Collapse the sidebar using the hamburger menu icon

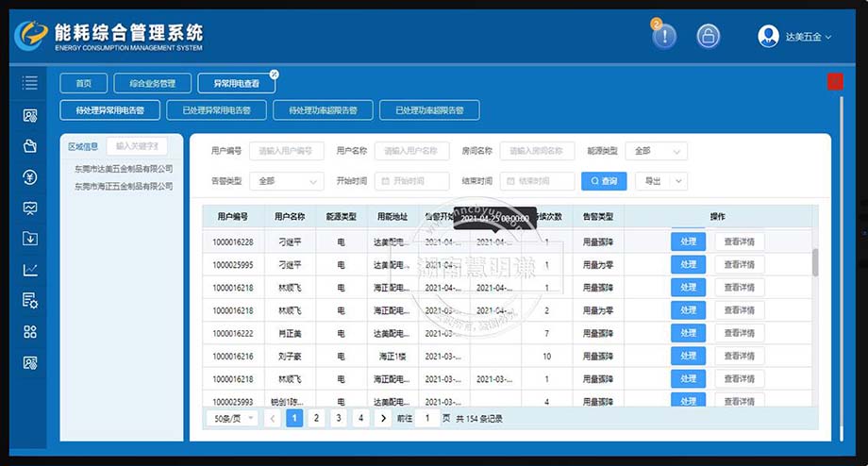[x=30, y=83]
